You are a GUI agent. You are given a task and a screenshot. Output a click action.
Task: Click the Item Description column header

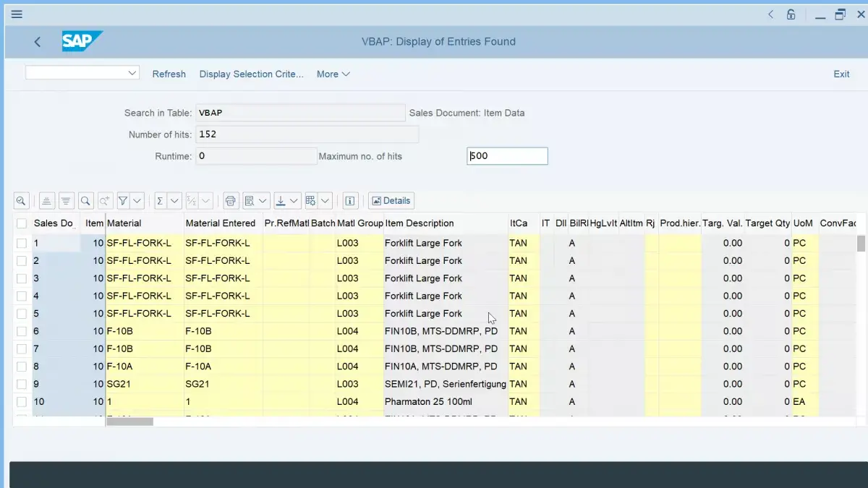(x=446, y=223)
